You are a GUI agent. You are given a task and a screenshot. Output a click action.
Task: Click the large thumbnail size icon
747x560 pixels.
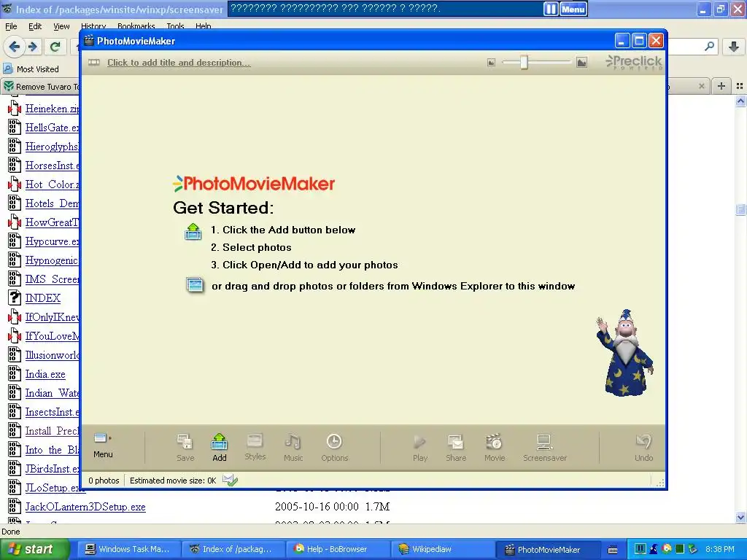click(581, 62)
